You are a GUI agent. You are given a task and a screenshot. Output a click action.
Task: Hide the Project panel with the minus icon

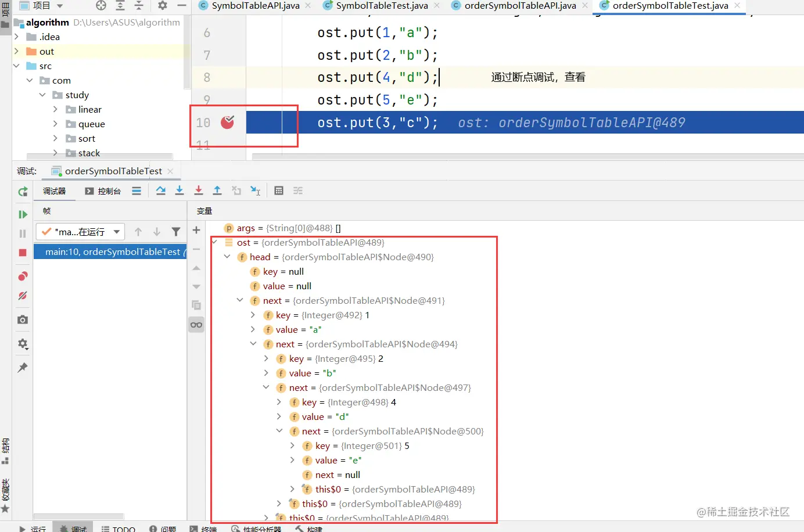tap(182, 5)
